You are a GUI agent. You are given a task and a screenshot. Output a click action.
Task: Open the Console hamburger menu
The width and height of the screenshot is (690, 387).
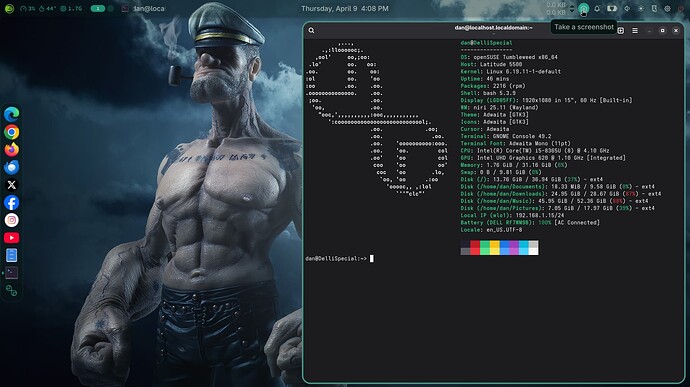tap(635, 30)
